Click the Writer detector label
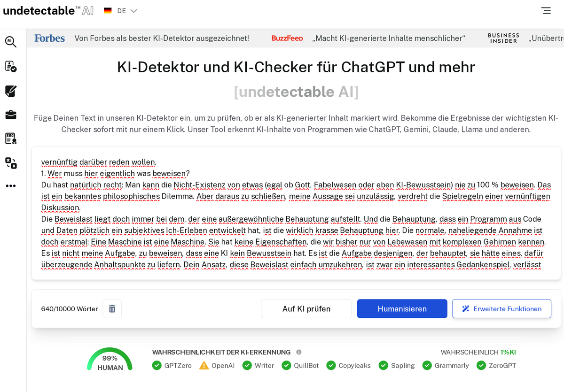 [264, 365]
